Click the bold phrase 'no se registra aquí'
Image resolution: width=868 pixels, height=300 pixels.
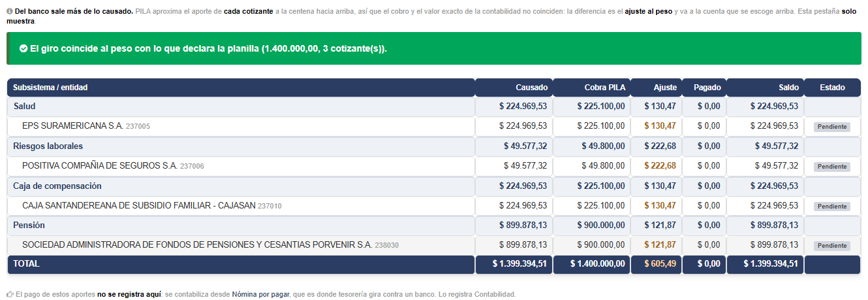point(129,294)
